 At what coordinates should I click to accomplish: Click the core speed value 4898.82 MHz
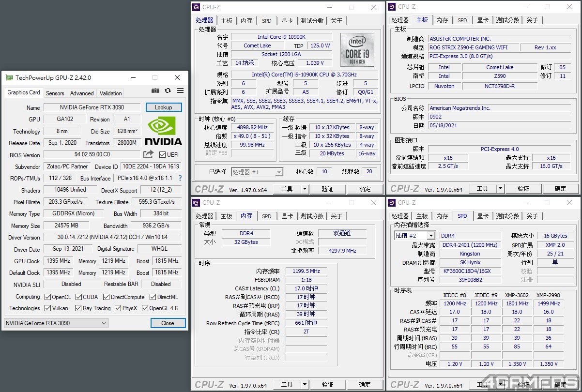tap(252, 127)
